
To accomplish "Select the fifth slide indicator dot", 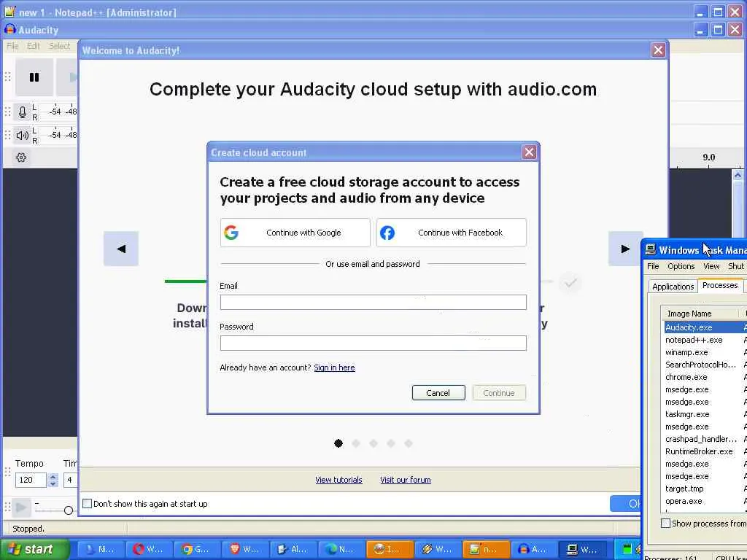I will [x=409, y=443].
